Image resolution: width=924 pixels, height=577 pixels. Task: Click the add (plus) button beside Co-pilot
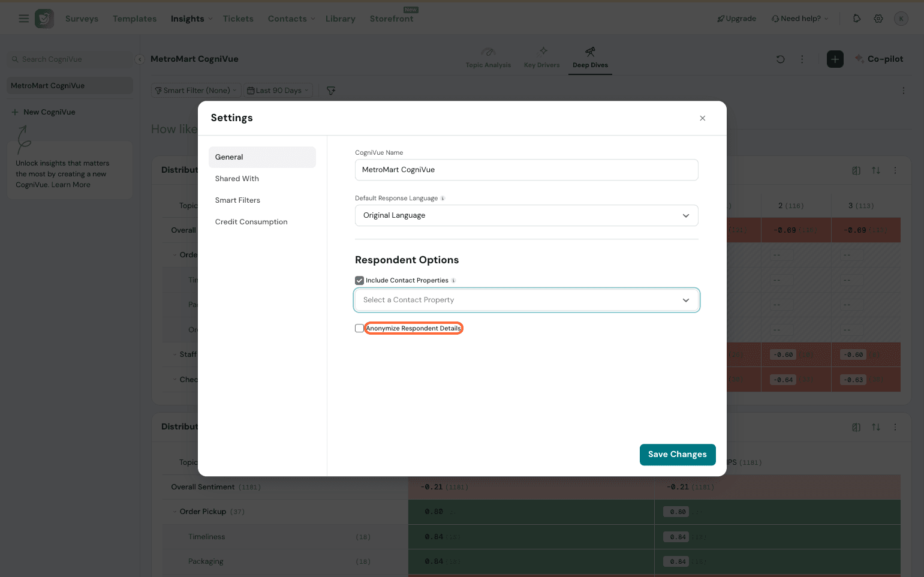pos(835,59)
